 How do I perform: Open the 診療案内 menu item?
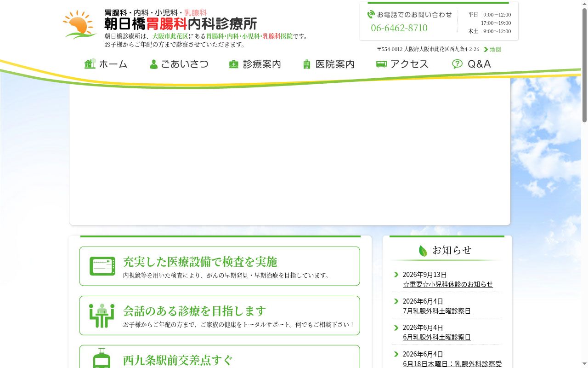pyautogui.click(x=255, y=64)
